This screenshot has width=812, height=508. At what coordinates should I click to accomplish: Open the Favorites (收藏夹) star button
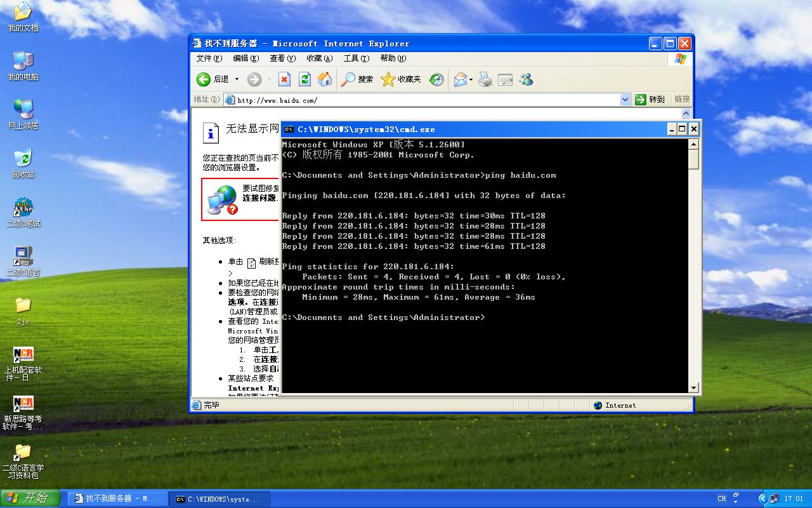click(401, 79)
